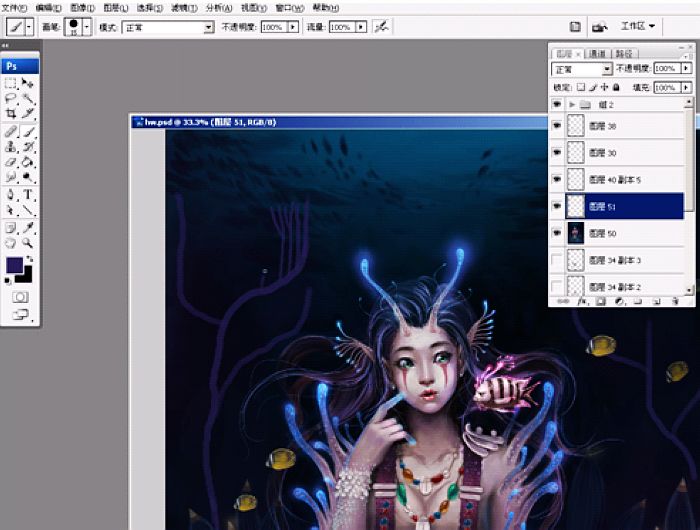Open the tool preset picker dropdown
This screenshot has width=700, height=530.
(x=29, y=27)
